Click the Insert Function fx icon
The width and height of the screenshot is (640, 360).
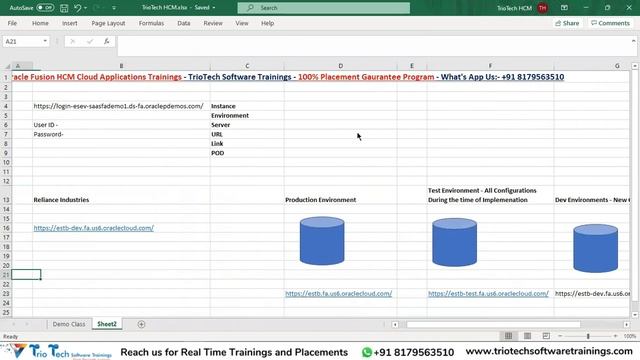(x=107, y=41)
